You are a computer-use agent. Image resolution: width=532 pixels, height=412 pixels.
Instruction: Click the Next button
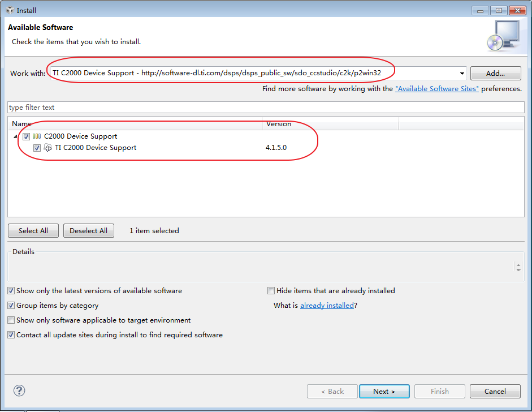pyautogui.click(x=383, y=391)
